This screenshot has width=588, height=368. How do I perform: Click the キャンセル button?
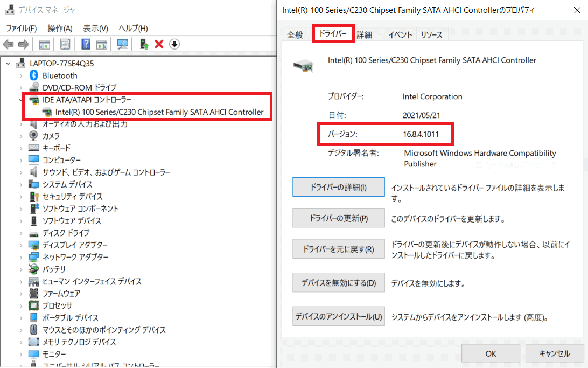click(x=555, y=353)
